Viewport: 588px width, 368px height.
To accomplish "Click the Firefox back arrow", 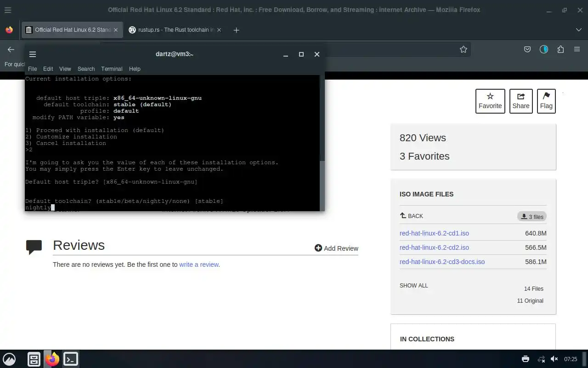I will 11,49.
